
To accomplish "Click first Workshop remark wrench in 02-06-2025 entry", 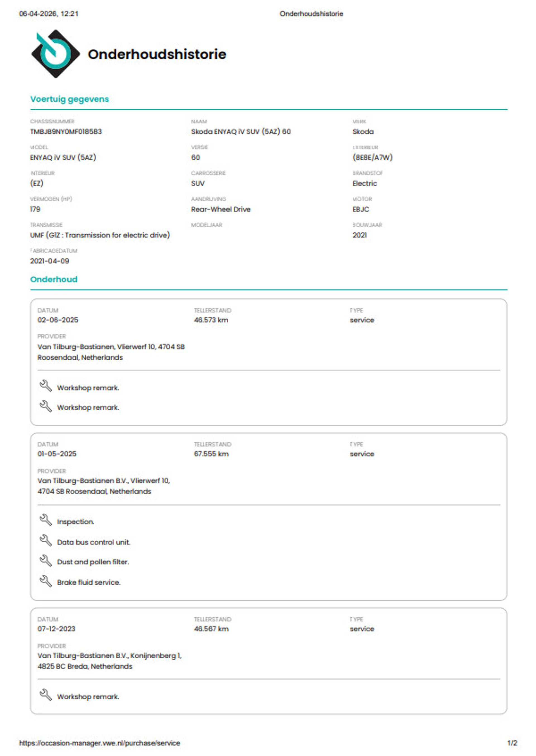I will point(46,386).
